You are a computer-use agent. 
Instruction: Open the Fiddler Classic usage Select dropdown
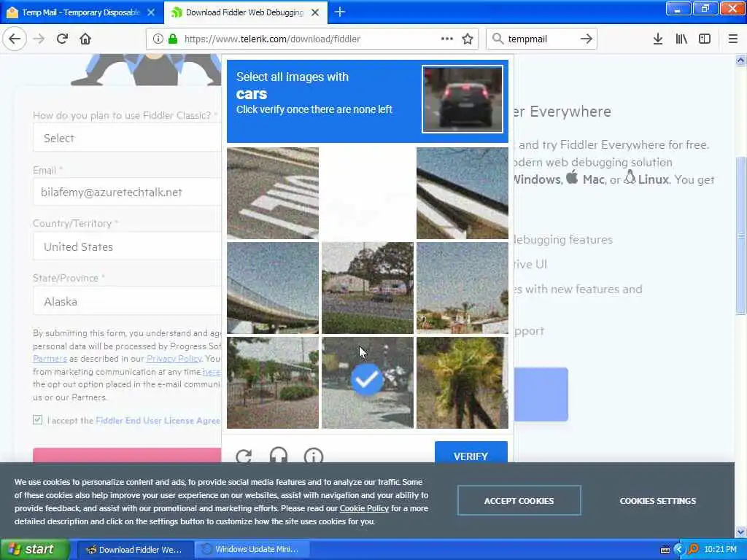[127, 138]
